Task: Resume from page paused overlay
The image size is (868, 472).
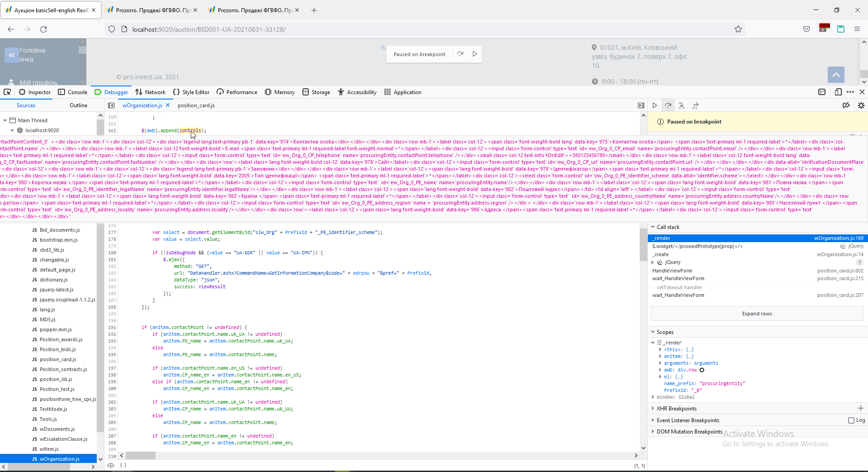Action: (475, 54)
